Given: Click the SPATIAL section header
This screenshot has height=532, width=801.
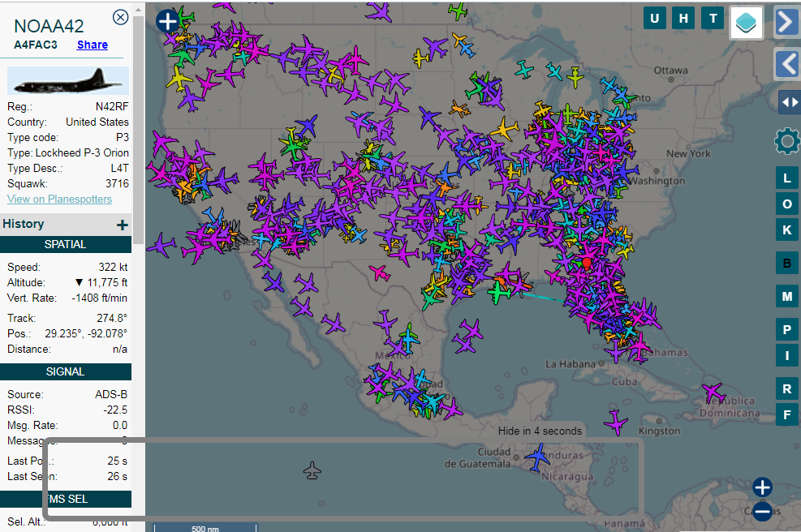Looking at the screenshot, I should coord(66,245).
